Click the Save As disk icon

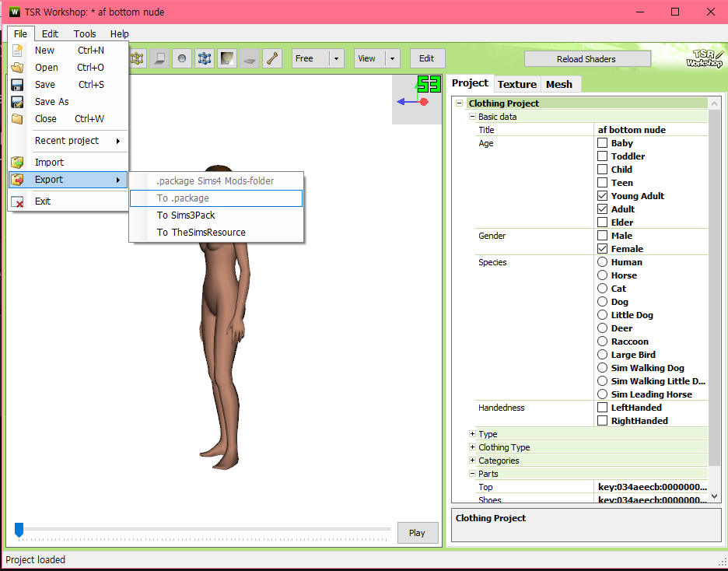click(17, 102)
